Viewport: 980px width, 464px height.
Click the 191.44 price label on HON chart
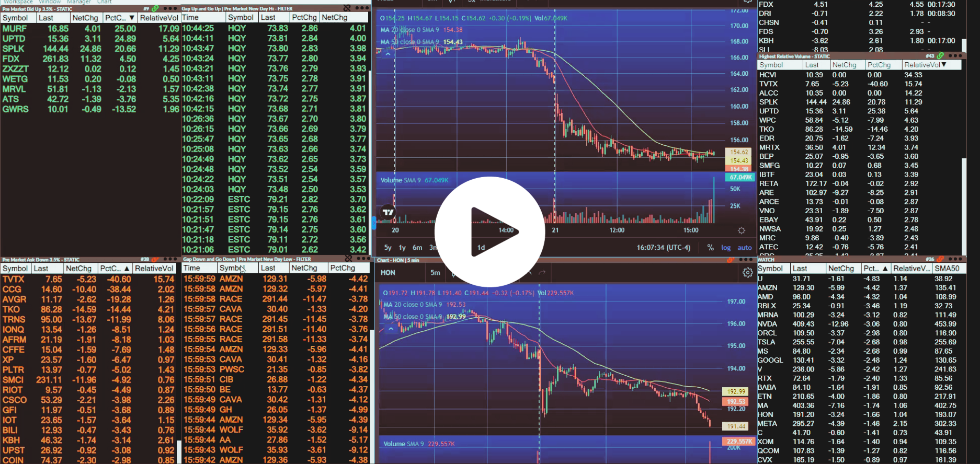[x=736, y=426]
